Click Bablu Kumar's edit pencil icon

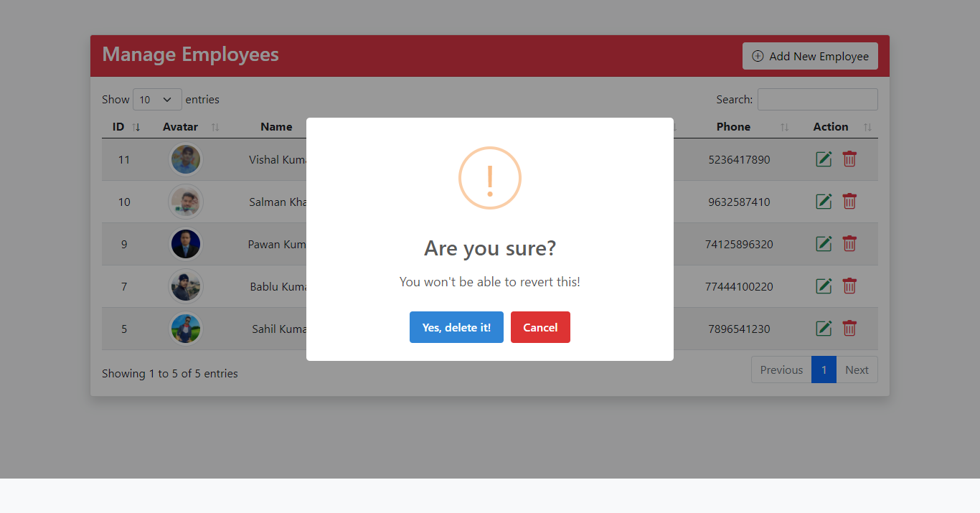click(824, 286)
